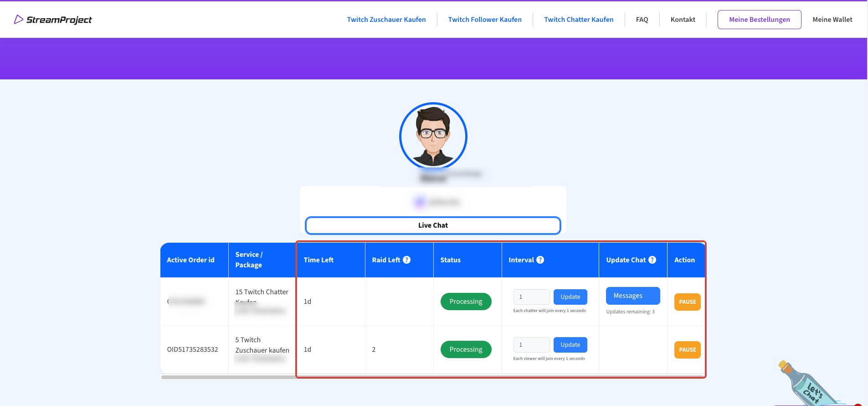This screenshot has height=406, width=868.
Task: Click Time Left 1d in chatter row
Action: coord(308,302)
